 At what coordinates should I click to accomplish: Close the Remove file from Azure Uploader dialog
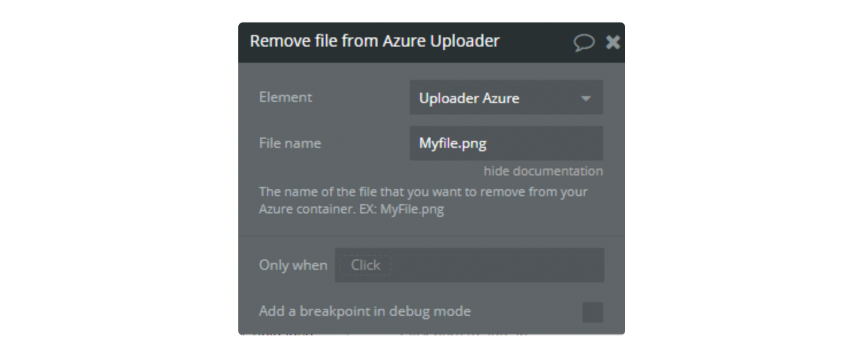613,42
